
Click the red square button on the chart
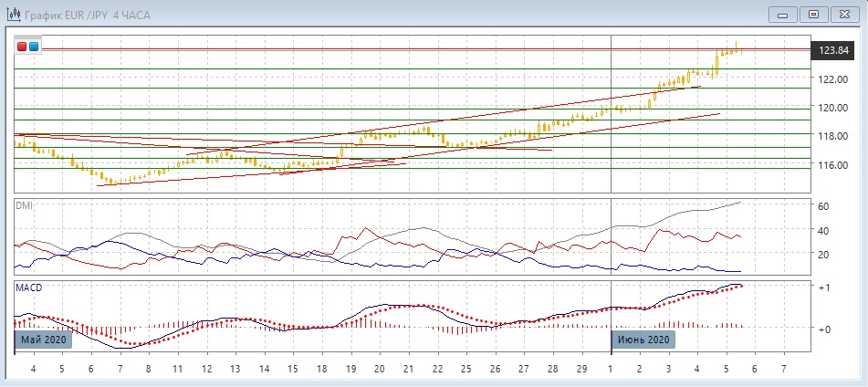(22, 47)
